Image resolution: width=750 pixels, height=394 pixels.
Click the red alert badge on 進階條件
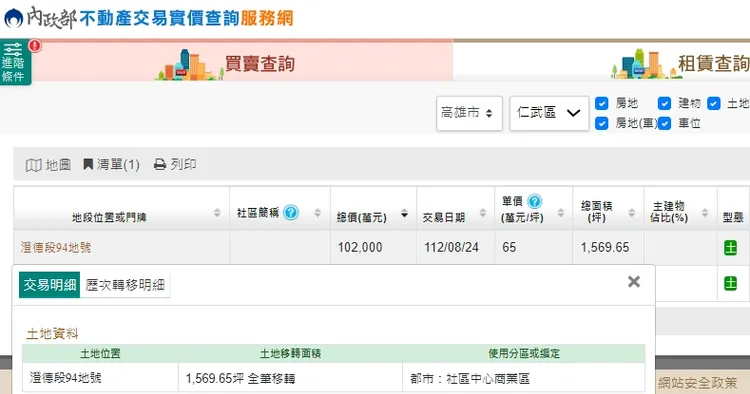point(35,46)
